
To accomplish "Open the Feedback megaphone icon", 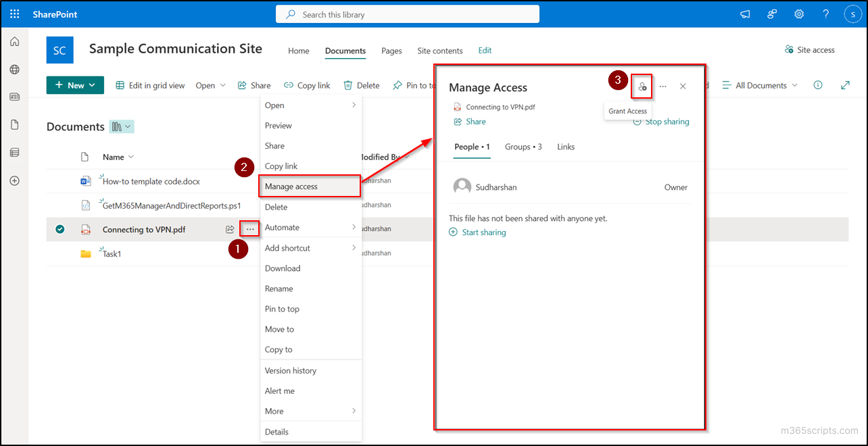I will 744,14.
